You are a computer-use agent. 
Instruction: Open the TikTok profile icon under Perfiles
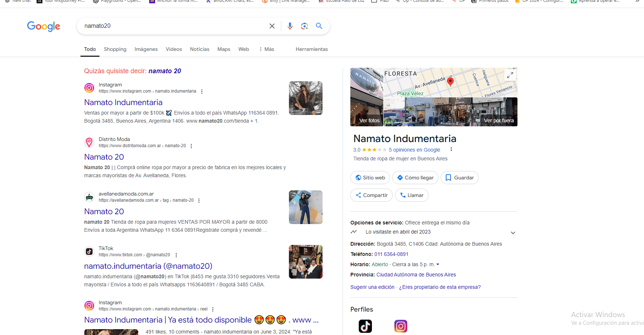coord(365,326)
